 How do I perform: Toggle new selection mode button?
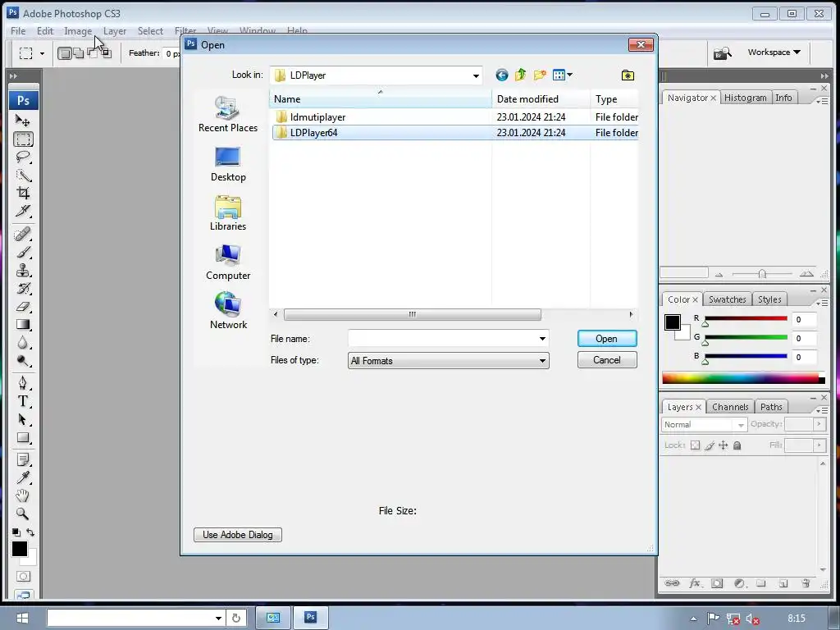(64, 53)
